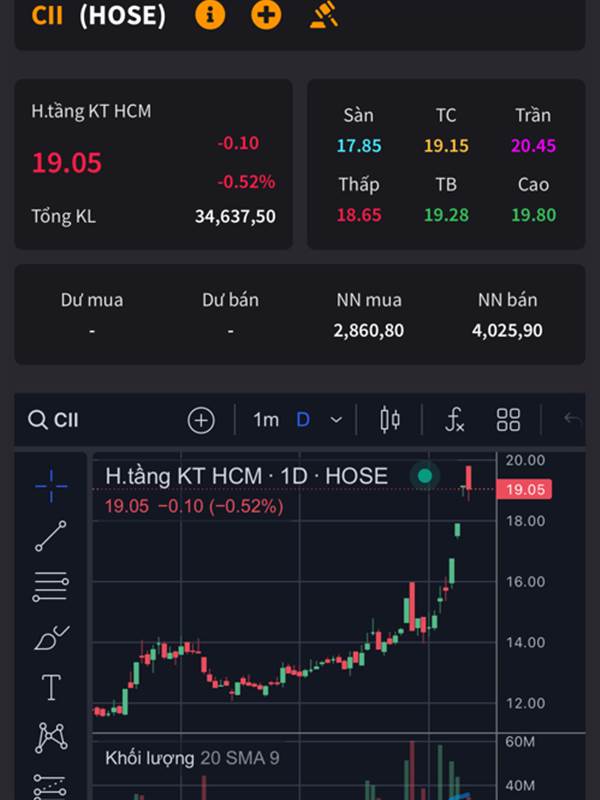Viewport: 600px width, 800px height.
Task: Click the -0.52% change percentage
Action: click(246, 182)
